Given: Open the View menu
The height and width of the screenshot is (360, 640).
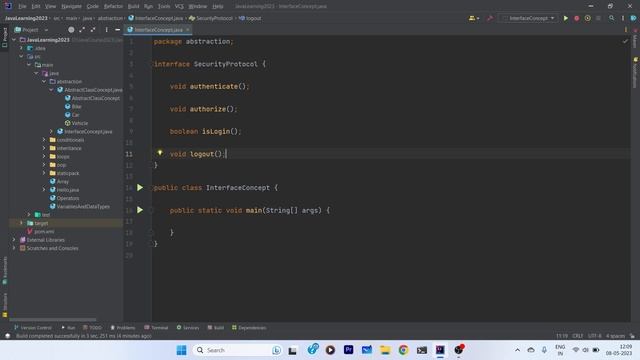Looking at the screenshot, I should (50, 7).
